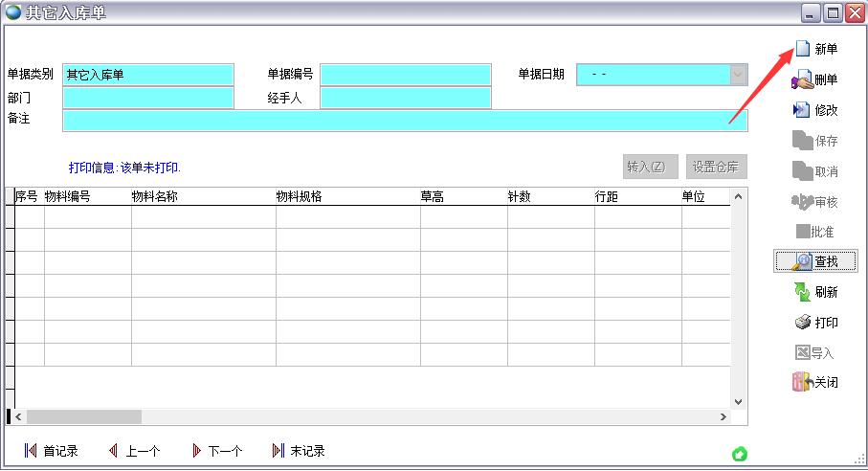The height and width of the screenshot is (471, 868).
Task: Jump to 末记录 last record
Action: [x=278, y=451]
